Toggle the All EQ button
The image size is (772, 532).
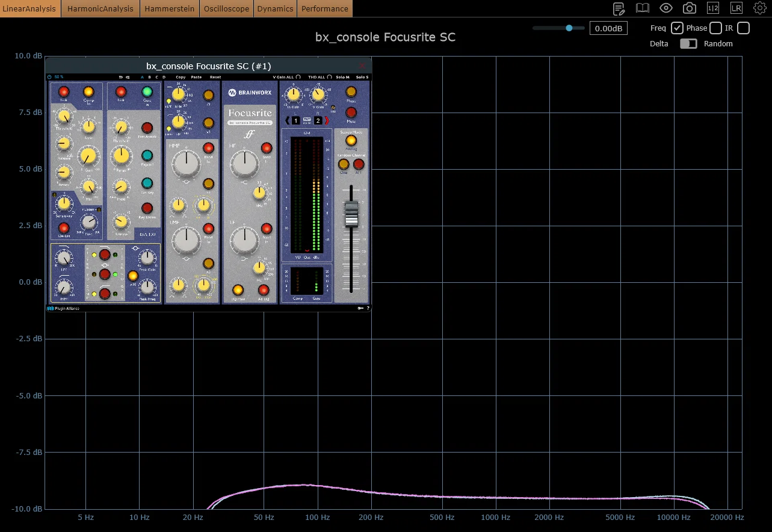click(x=264, y=290)
